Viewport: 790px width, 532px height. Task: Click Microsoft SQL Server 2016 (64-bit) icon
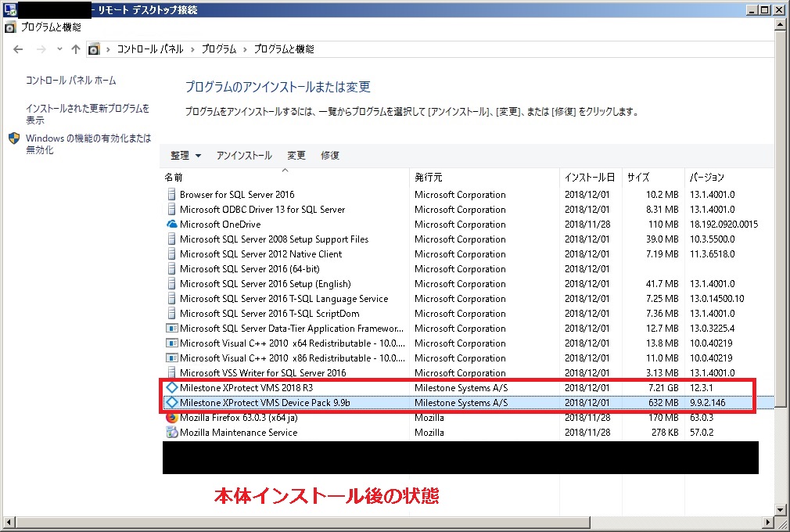point(171,269)
